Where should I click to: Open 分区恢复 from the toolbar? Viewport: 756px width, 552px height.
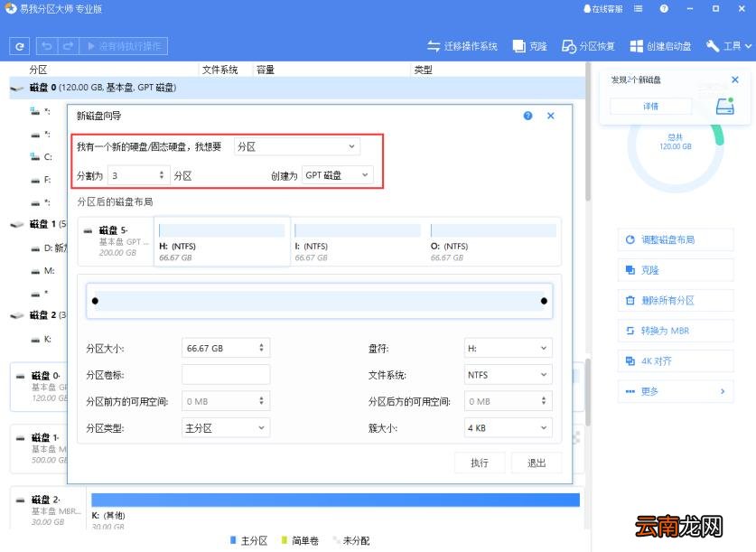click(x=588, y=46)
